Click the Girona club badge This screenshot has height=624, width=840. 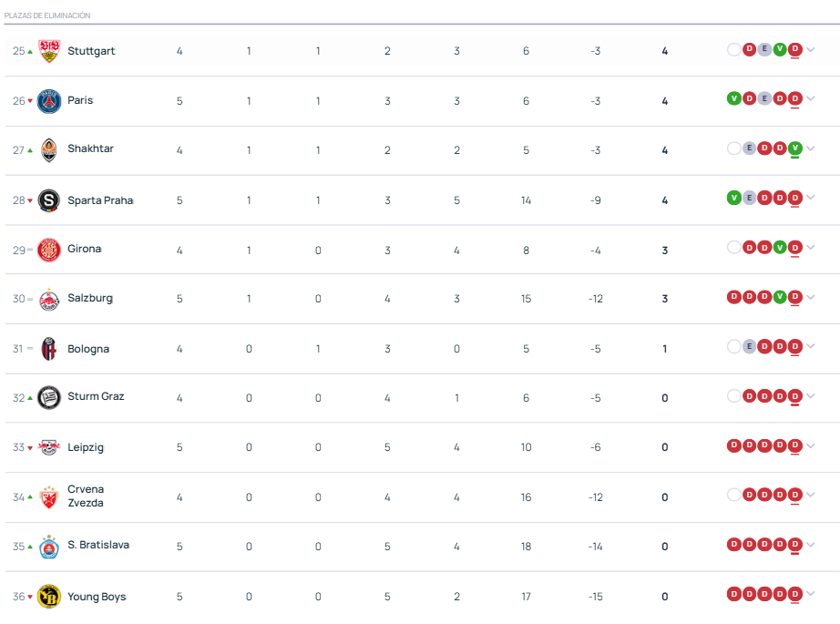49,250
